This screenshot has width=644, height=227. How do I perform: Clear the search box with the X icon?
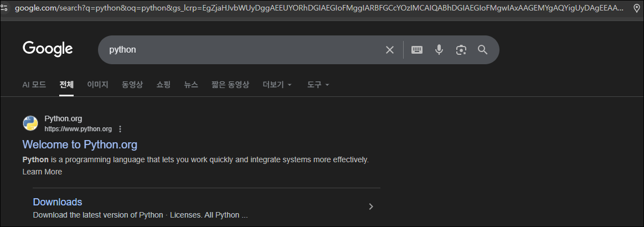point(389,50)
